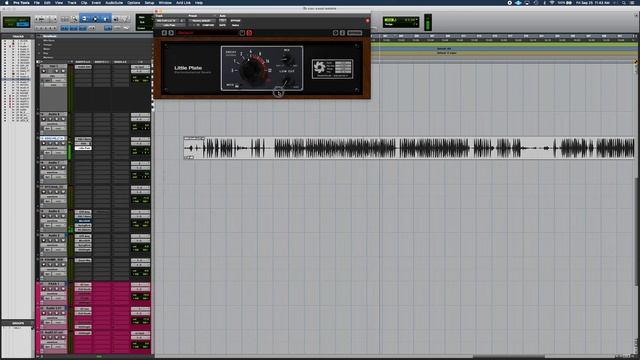Select the Selector tool
The width and height of the screenshot is (640, 360).
pos(95,19)
